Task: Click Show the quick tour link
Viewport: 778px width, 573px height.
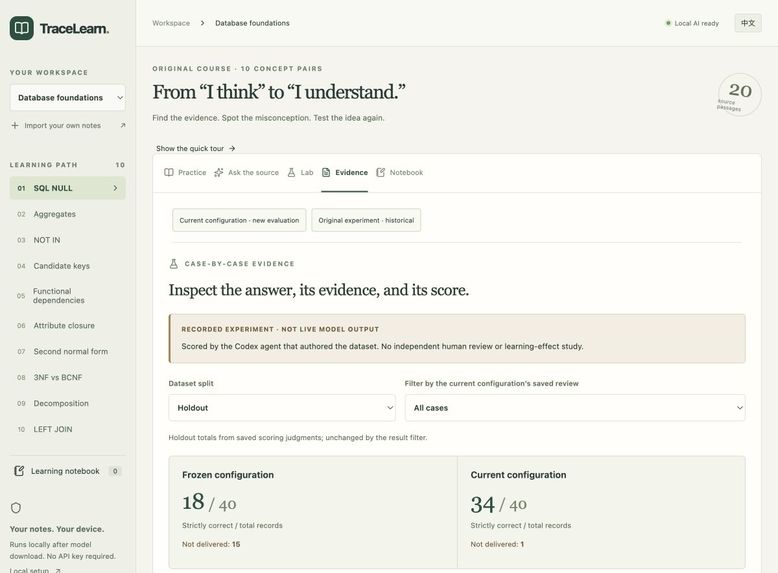Action: tap(195, 148)
